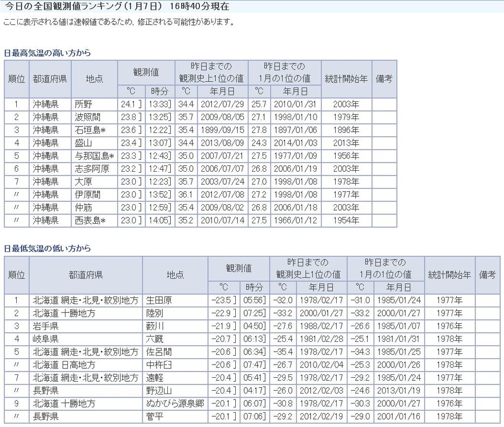
Task: Select the 西表島* station row
Action: coord(90,220)
